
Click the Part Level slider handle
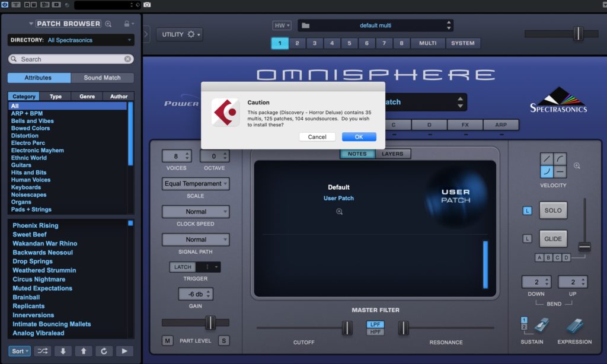click(x=210, y=323)
